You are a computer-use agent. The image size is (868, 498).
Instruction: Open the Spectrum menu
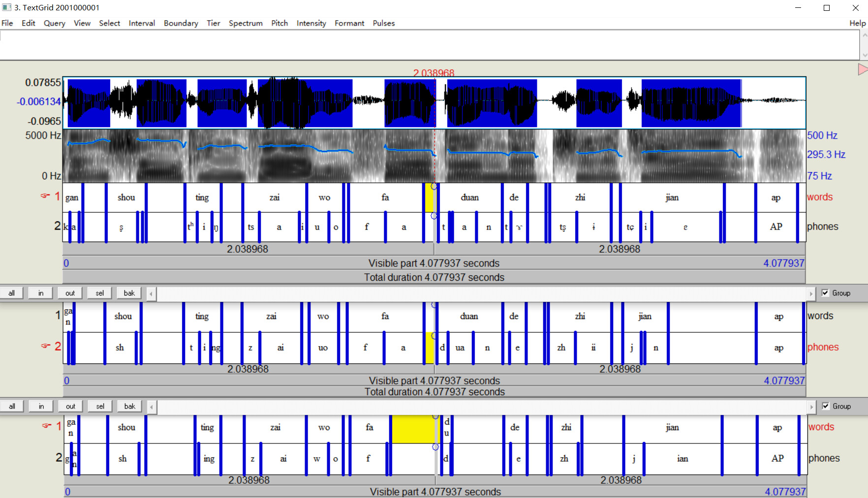(246, 23)
